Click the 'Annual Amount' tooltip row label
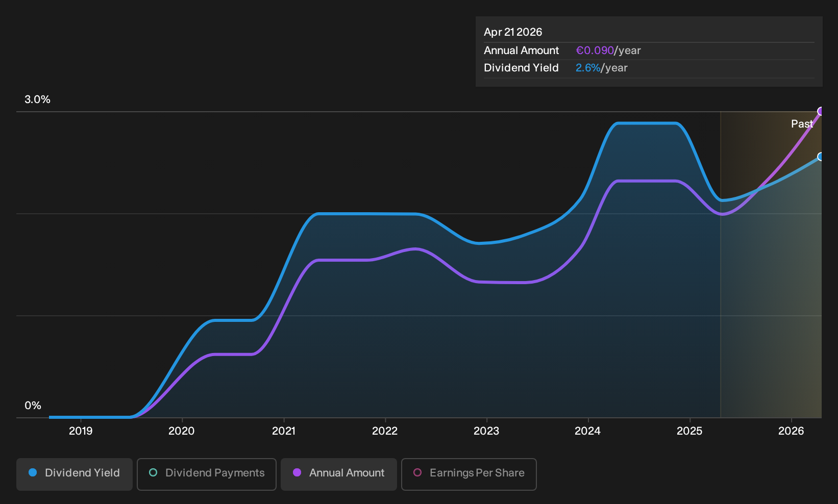Image resolution: width=838 pixels, height=504 pixels. [522, 51]
